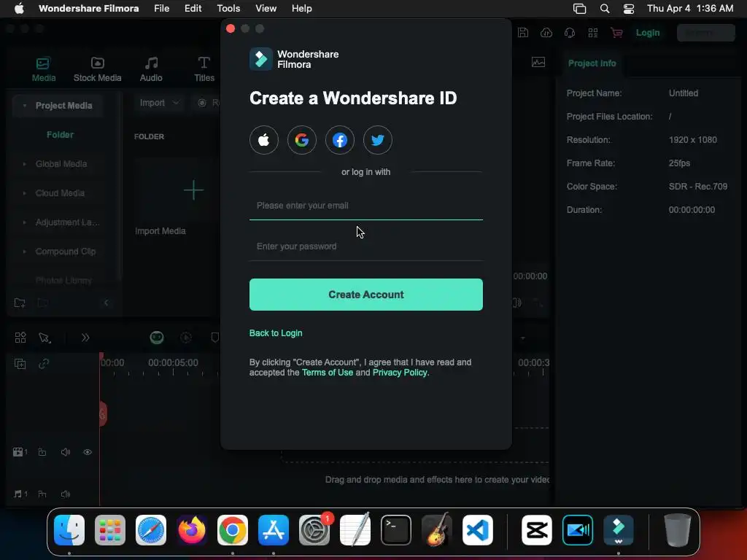Click the scopes waveform image icon

coord(538,63)
